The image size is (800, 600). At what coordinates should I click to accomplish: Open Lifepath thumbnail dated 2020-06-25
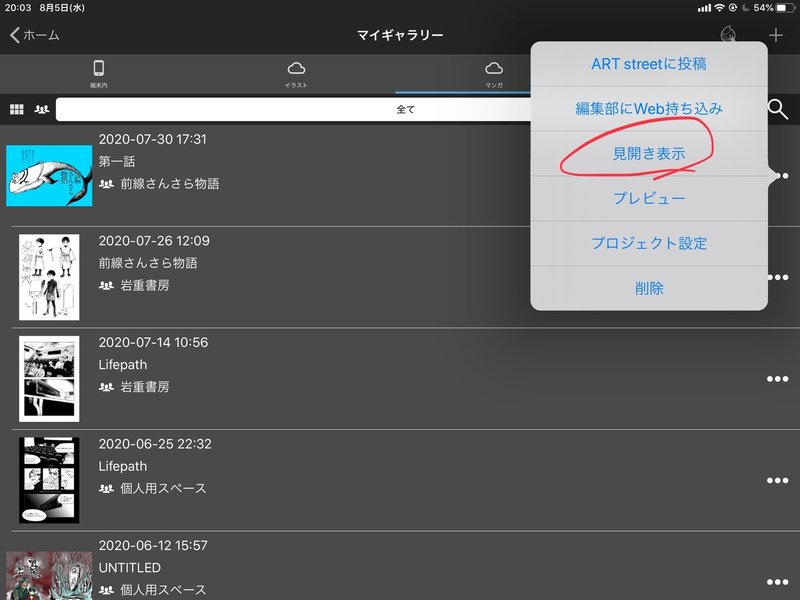tap(49, 480)
